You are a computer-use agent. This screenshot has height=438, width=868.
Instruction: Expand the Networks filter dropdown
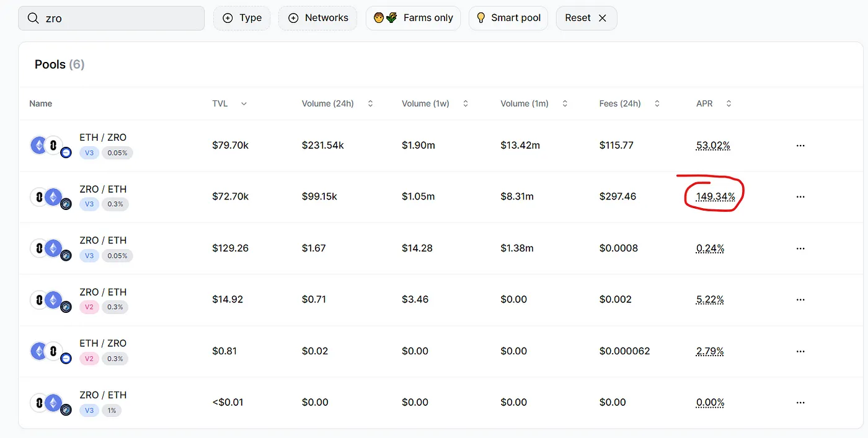click(318, 18)
